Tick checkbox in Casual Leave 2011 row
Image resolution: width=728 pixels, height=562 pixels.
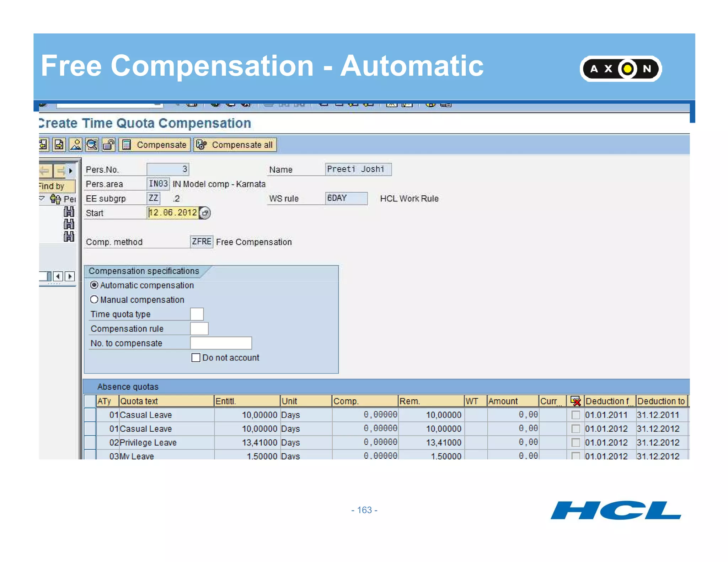click(x=576, y=415)
